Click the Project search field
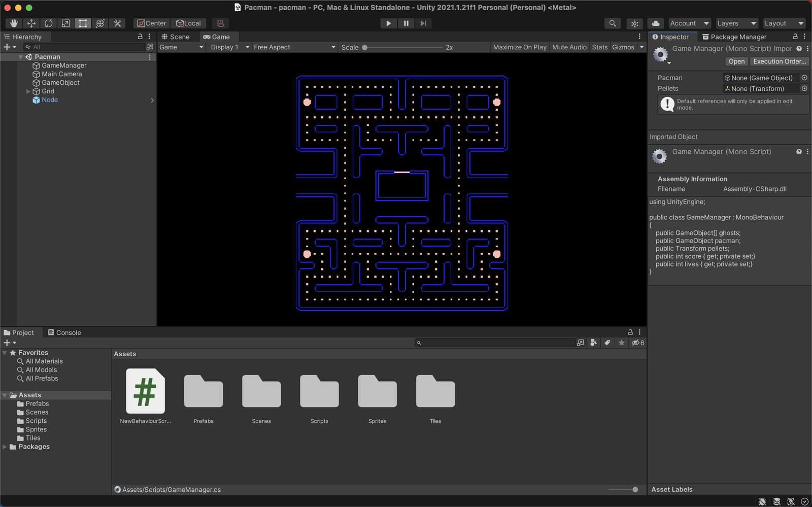The image size is (812, 507). (x=495, y=343)
